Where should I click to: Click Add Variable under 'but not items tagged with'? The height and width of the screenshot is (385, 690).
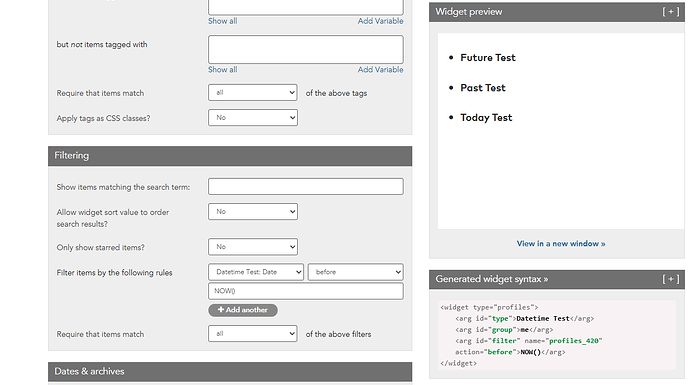[x=380, y=70]
